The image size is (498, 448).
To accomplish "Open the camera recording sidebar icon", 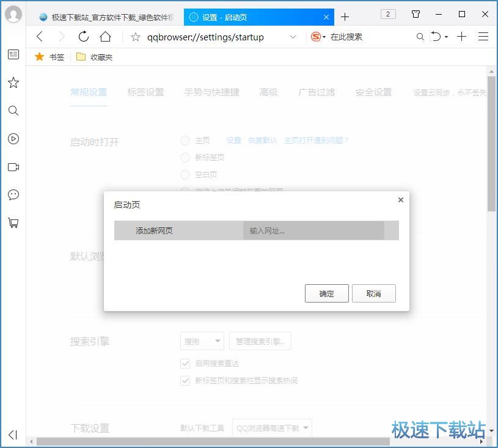I will (13, 167).
